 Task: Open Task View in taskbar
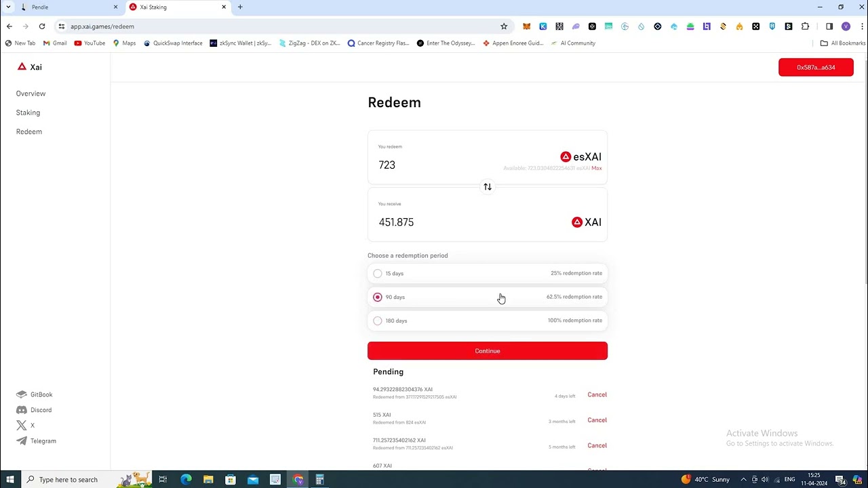pos(163,479)
